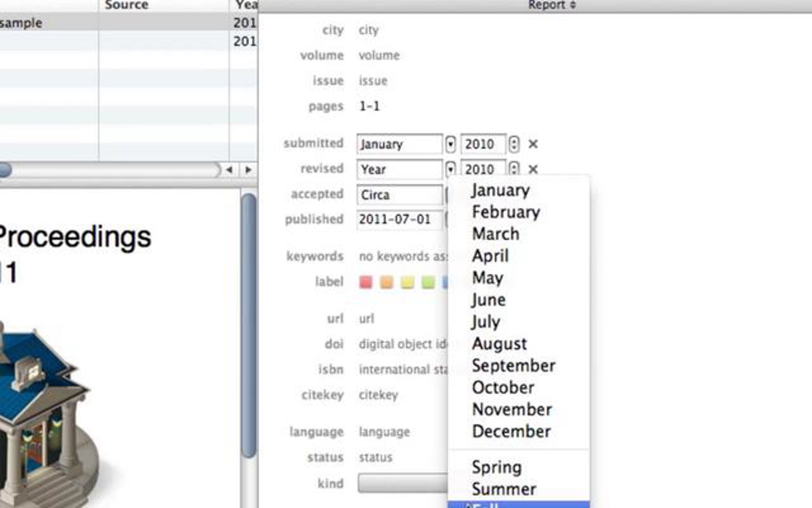Apply the orange color label
The image size is (812, 508).
[x=386, y=282]
